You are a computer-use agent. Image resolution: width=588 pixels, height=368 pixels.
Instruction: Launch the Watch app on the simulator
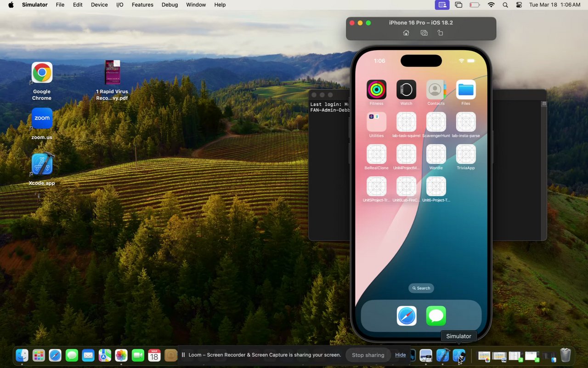pyautogui.click(x=406, y=90)
